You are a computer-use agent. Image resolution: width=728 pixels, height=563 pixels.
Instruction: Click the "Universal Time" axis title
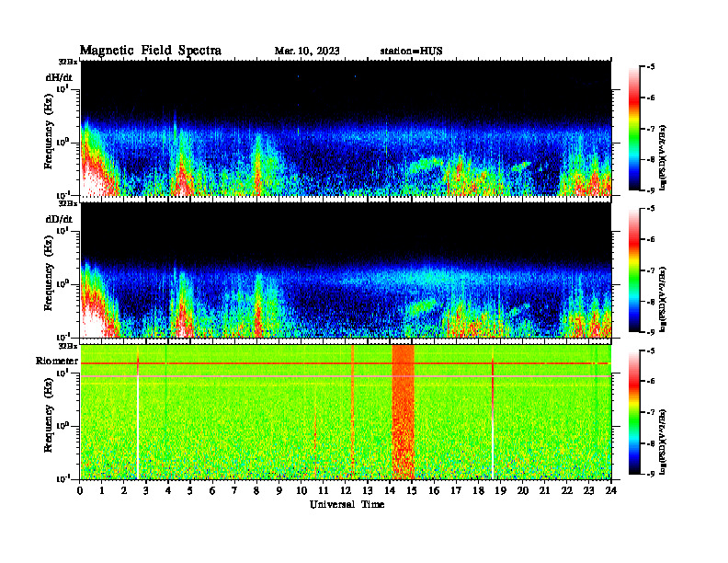point(347,504)
